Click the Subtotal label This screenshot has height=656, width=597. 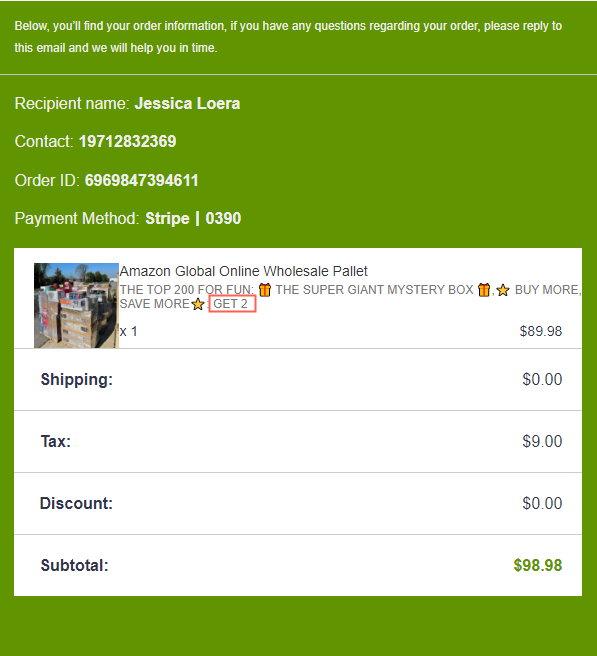[x=74, y=565]
